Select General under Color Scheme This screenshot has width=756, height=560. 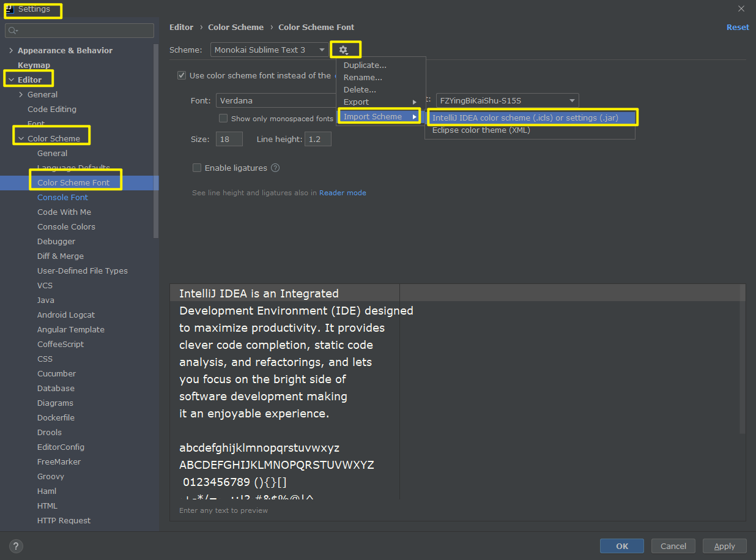tap(52, 153)
